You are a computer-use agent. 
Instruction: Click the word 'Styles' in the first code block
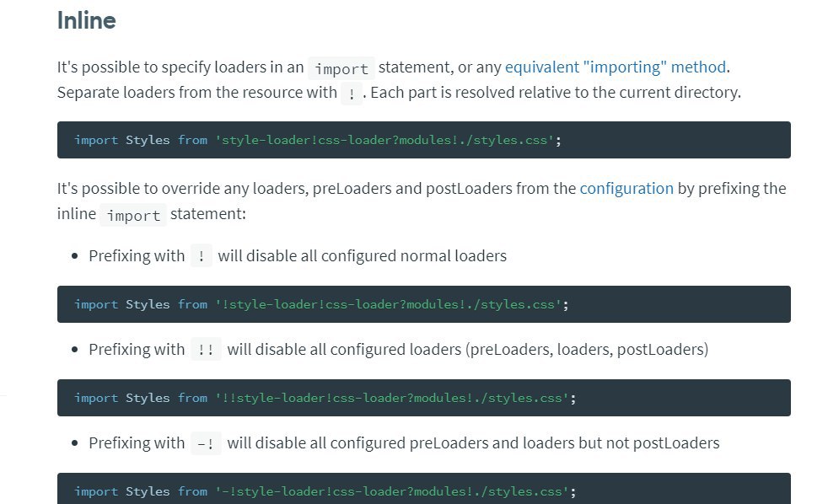[148, 140]
